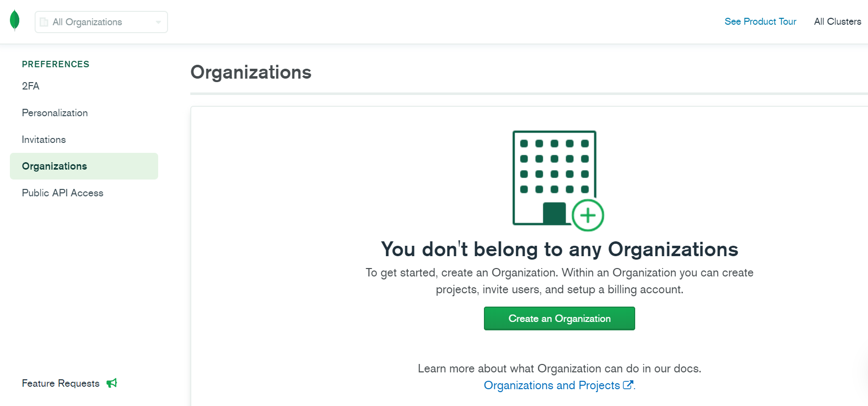
Task: Click the MongoDB leaf logo
Action: (15, 20)
